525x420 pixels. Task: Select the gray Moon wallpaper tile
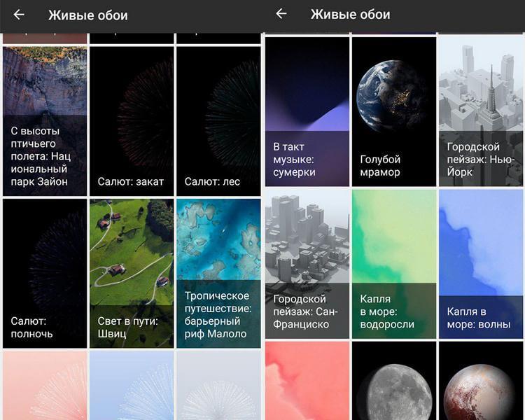394,381
